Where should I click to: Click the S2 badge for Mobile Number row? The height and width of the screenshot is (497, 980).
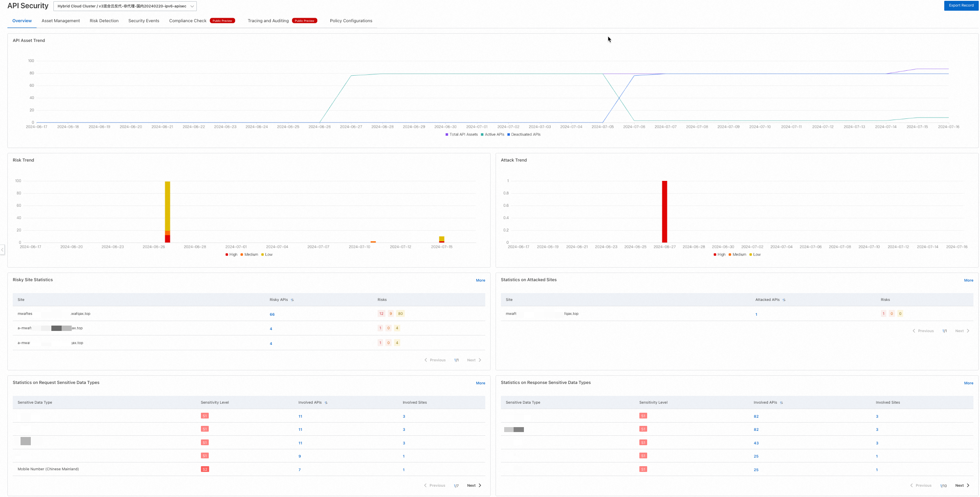(205, 469)
